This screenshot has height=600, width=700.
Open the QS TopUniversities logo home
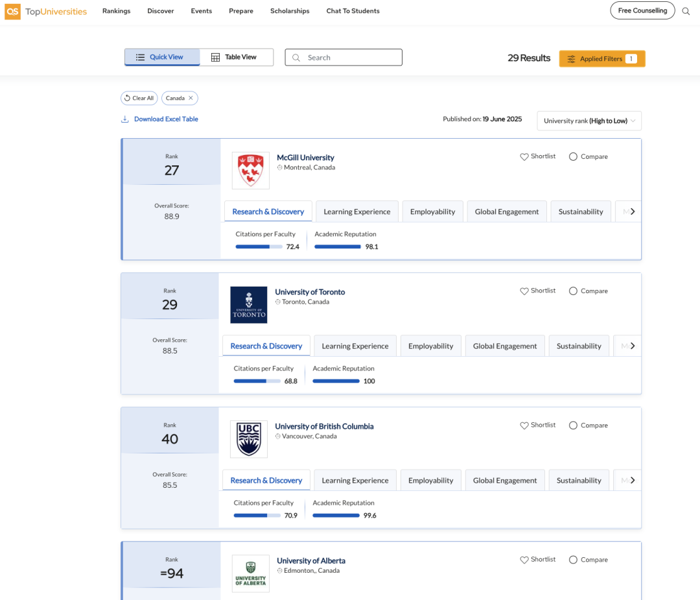pyautogui.click(x=45, y=11)
